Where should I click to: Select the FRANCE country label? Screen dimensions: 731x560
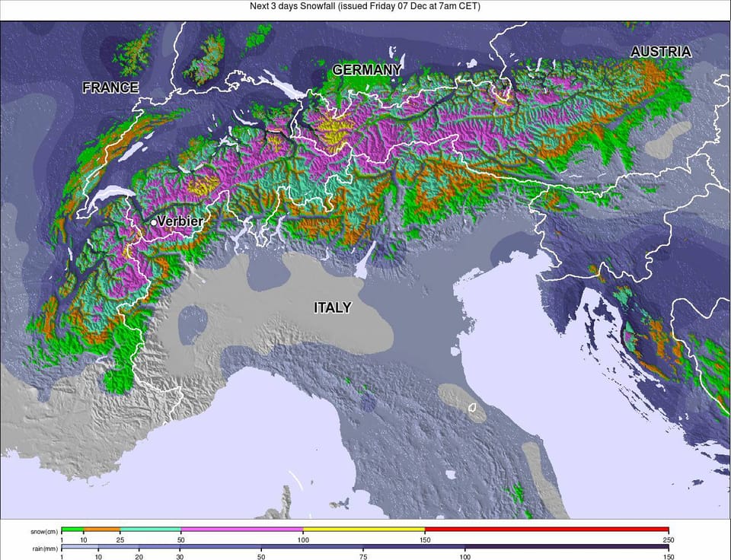(x=110, y=87)
